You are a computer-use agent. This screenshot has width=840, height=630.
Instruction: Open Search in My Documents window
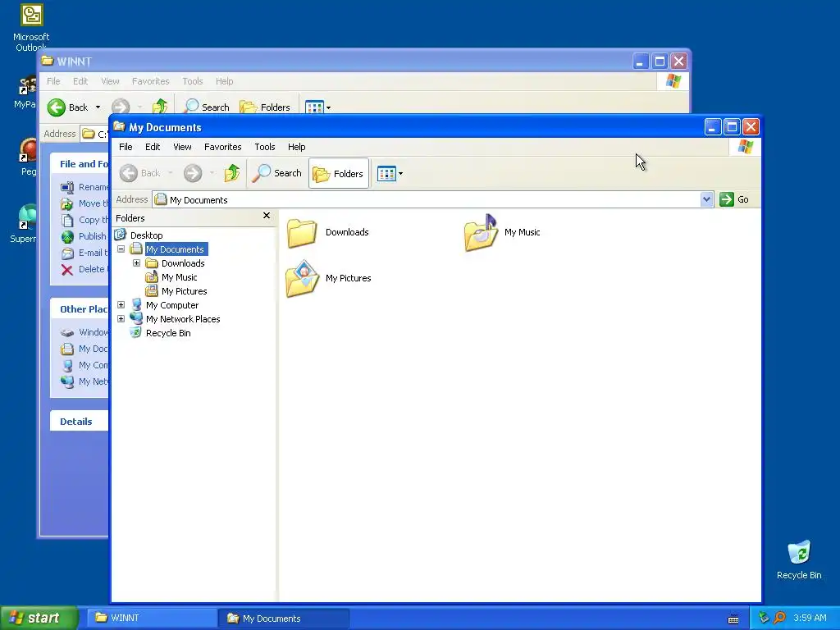tap(277, 173)
